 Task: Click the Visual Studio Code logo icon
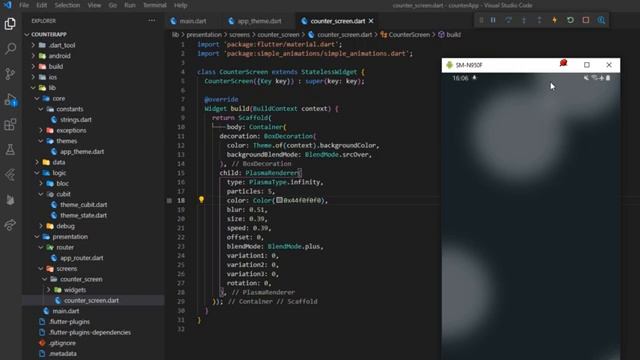coord(7,5)
